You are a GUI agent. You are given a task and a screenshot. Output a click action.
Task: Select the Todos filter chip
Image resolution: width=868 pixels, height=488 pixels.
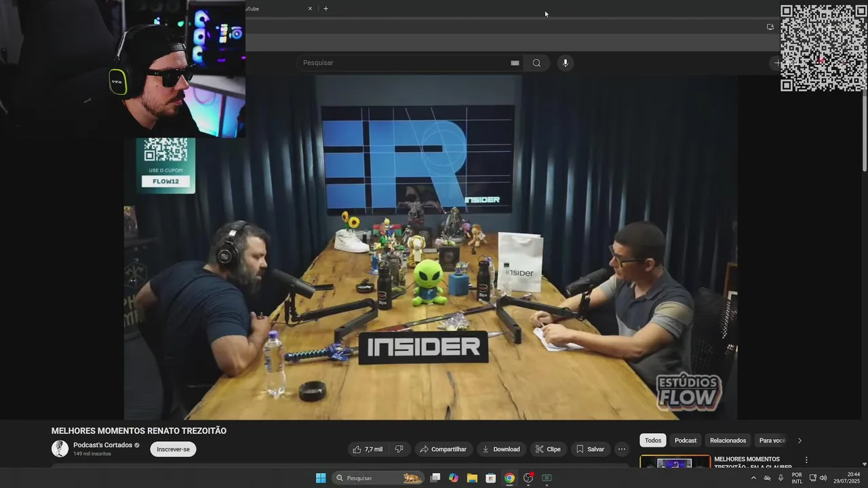(653, 441)
